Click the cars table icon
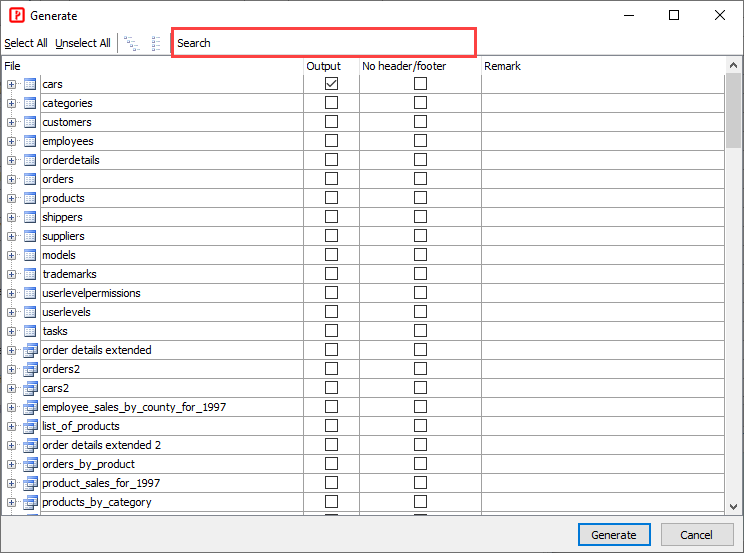Screen dimensions: 744x553 (x=30, y=84)
